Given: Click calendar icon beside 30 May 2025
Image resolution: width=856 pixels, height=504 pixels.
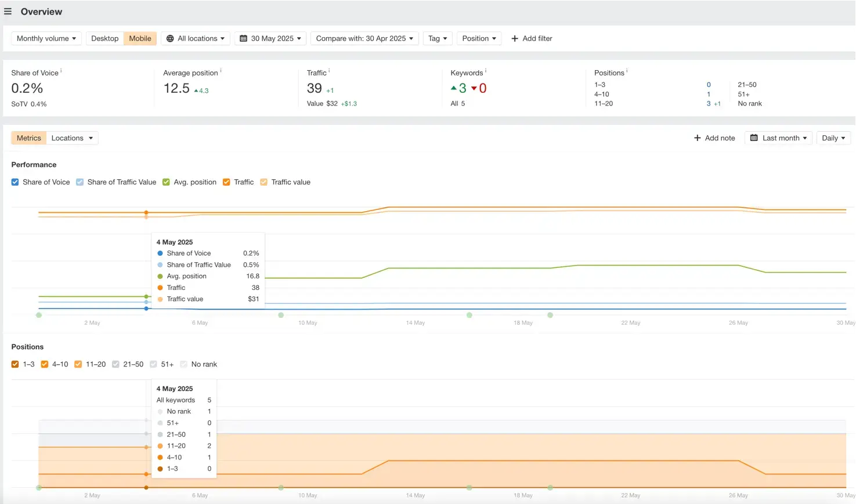Looking at the screenshot, I should click(244, 39).
